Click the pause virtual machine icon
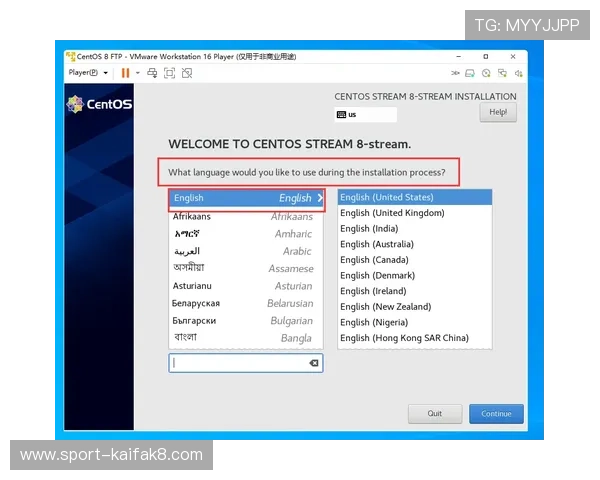The image size is (600, 480). coord(125,73)
